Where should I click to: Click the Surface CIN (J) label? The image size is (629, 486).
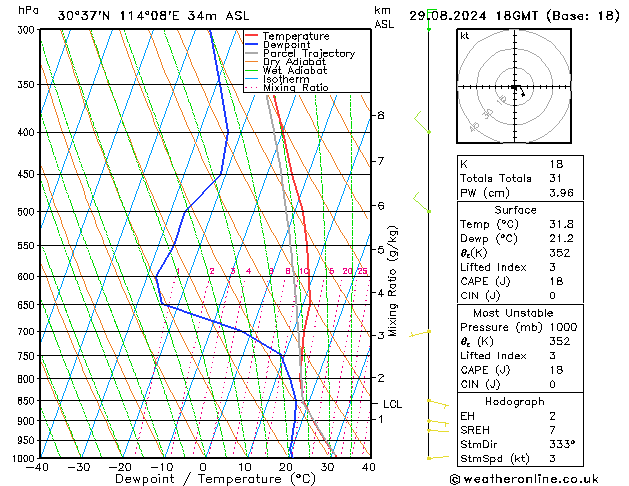click(480, 296)
